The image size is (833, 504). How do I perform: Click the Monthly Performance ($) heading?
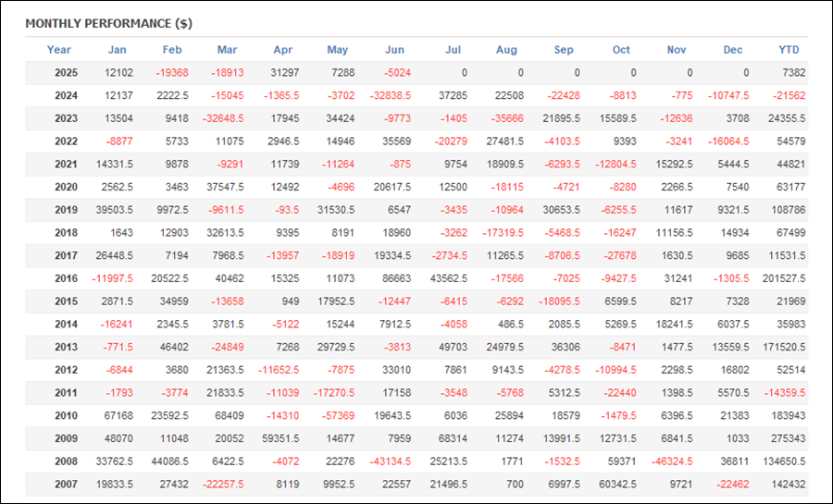[109, 24]
